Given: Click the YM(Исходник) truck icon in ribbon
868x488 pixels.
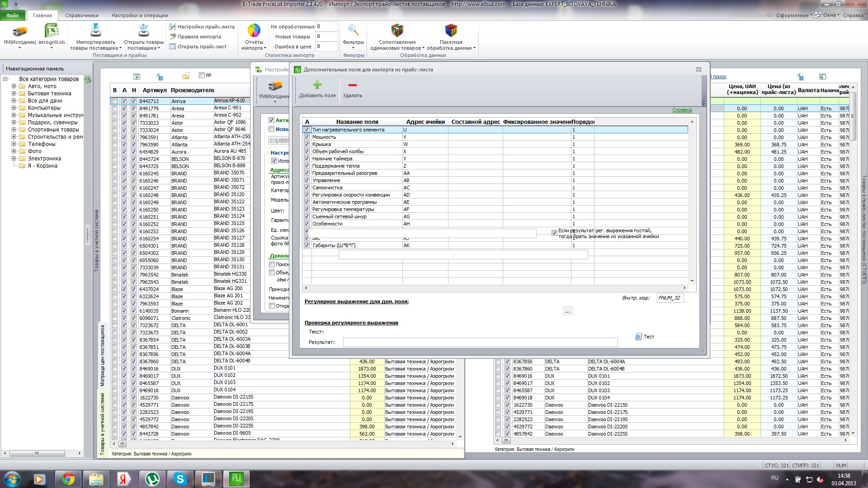Looking at the screenshot, I should (19, 32).
